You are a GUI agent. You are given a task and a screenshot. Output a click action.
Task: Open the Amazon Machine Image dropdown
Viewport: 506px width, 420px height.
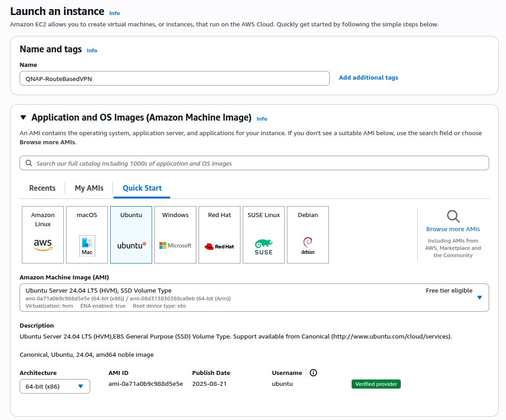coord(479,298)
